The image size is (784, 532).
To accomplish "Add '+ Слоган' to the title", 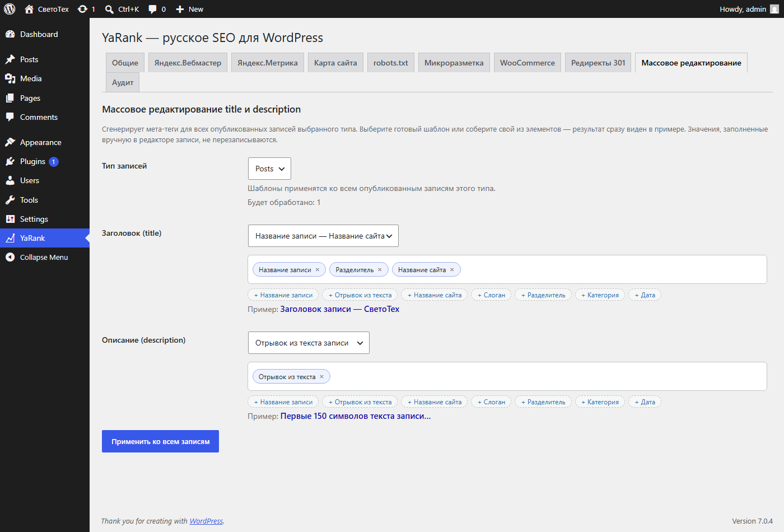I will point(491,295).
